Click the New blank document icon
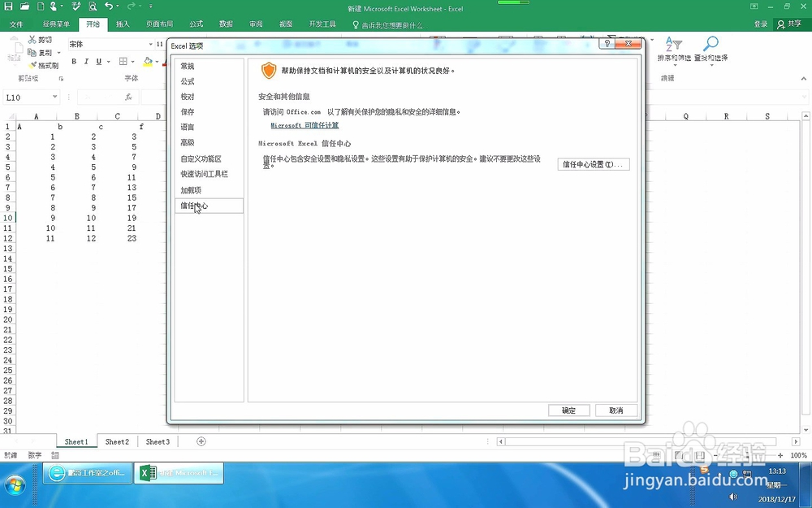Image resolution: width=812 pixels, height=508 pixels. [41, 7]
